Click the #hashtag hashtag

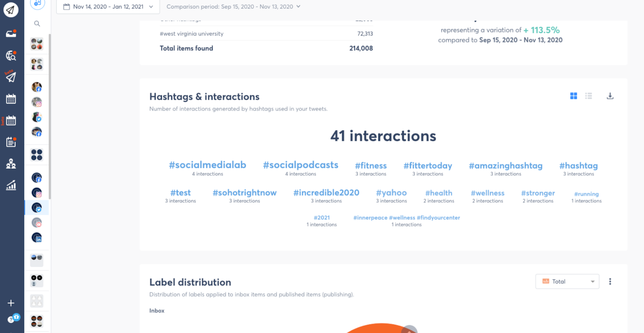click(x=578, y=165)
